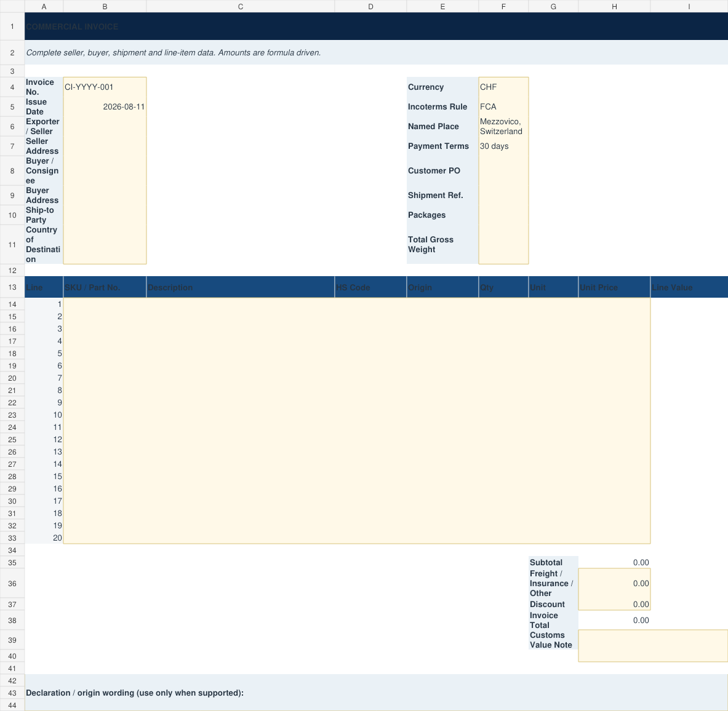Select line number 20 cell
Screen dimensions: 728x711
point(44,538)
